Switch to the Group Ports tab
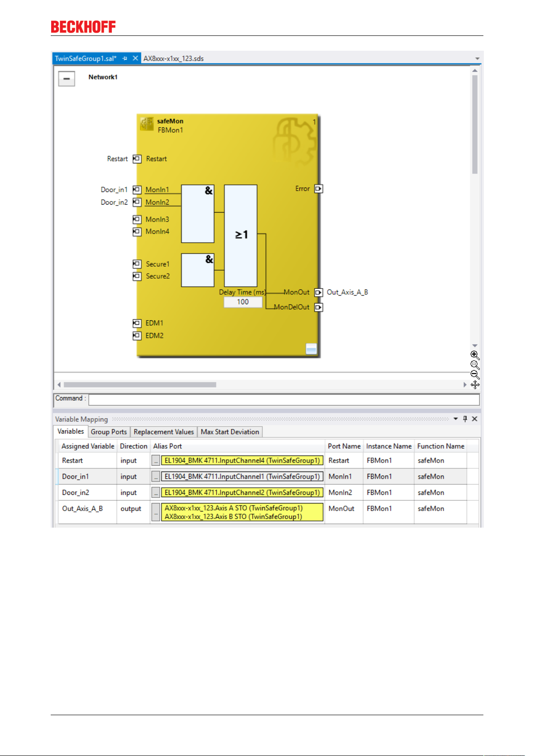Image resolution: width=535 pixels, height=756 pixels. tap(109, 432)
